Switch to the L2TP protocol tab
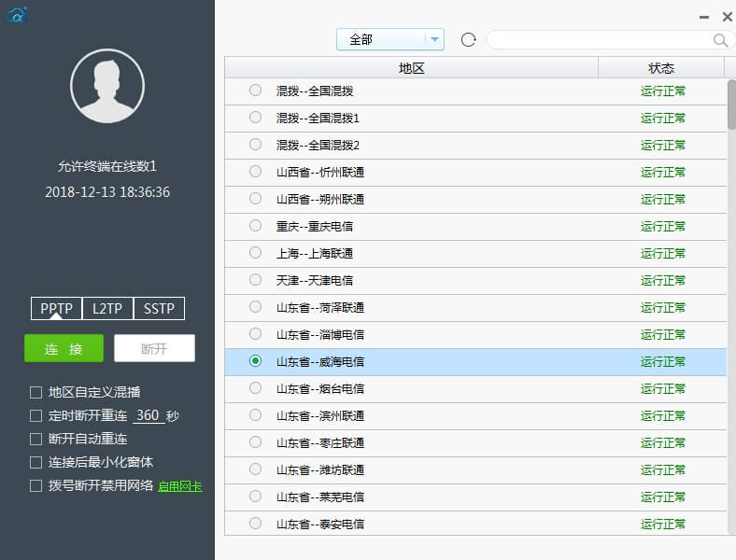This screenshot has height=560, width=736. tap(107, 308)
